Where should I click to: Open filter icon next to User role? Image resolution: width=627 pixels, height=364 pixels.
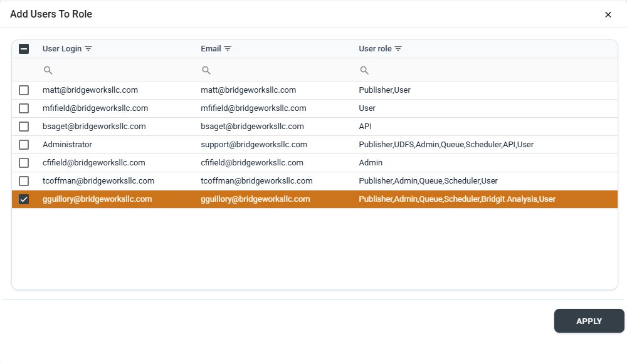pos(398,49)
